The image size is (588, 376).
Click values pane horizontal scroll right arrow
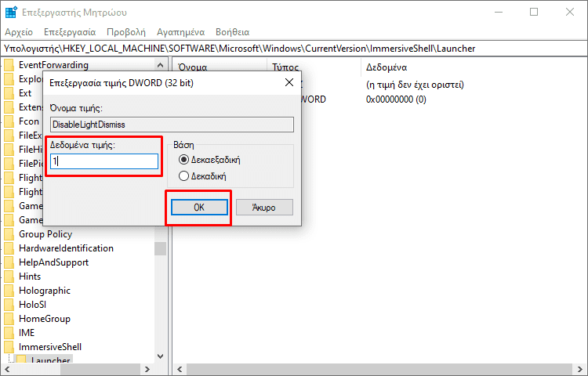(579, 369)
